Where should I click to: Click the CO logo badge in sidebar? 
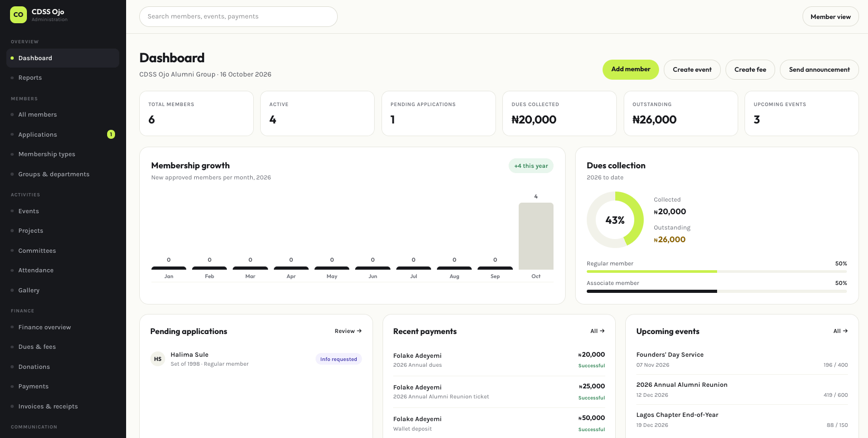click(x=18, y=15)
